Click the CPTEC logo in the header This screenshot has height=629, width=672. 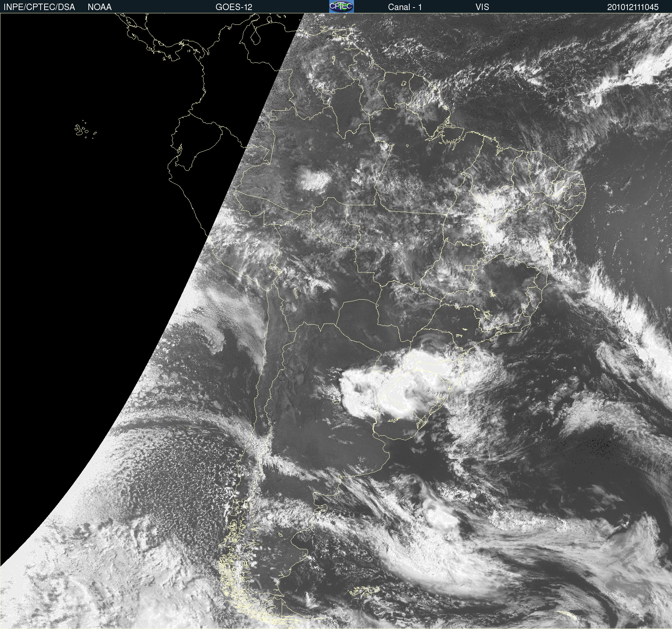tap(341, 6)
